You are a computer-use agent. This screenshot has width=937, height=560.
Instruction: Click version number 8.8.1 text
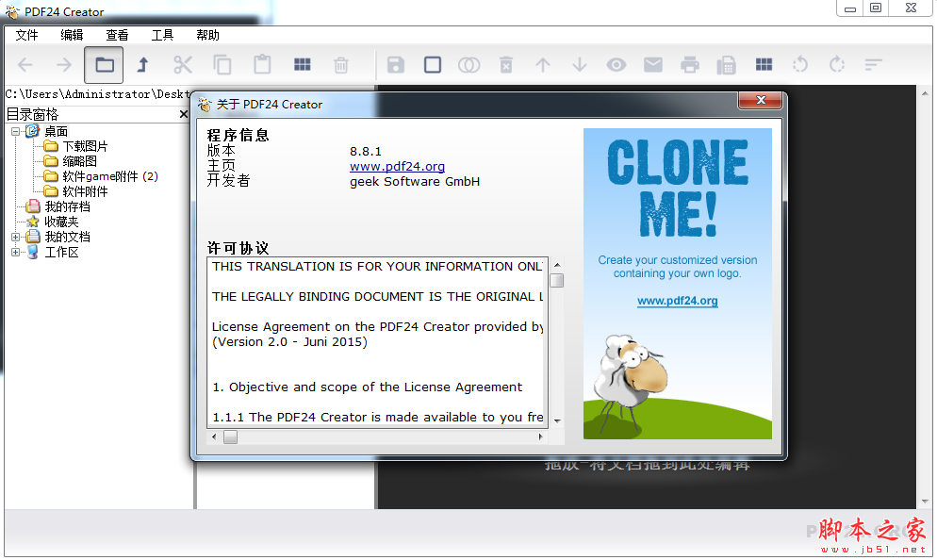pos(366,151)
